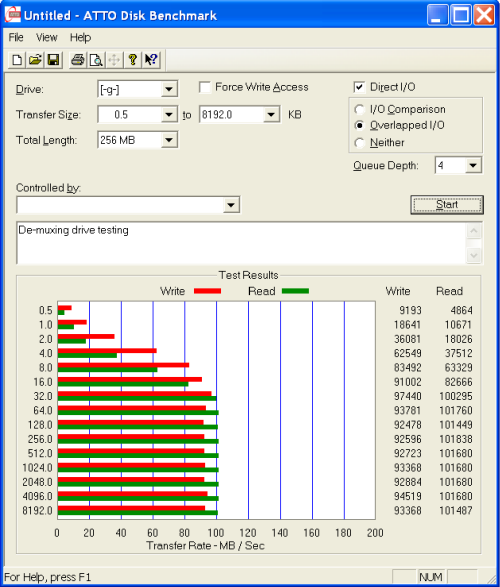Click the green Read legend swatch
Screen dimensions: 500x587
pos(295,291)
